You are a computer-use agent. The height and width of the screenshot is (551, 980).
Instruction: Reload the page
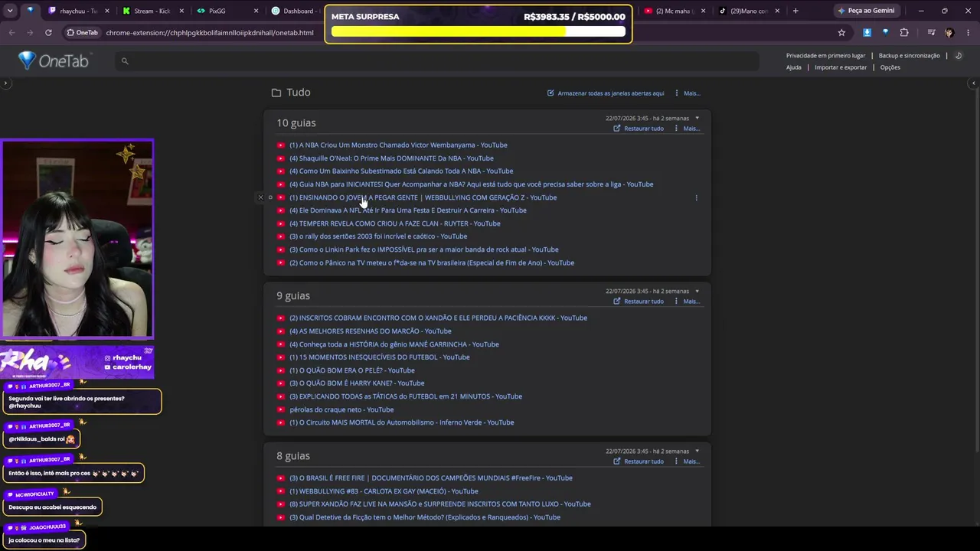[48, 33]
